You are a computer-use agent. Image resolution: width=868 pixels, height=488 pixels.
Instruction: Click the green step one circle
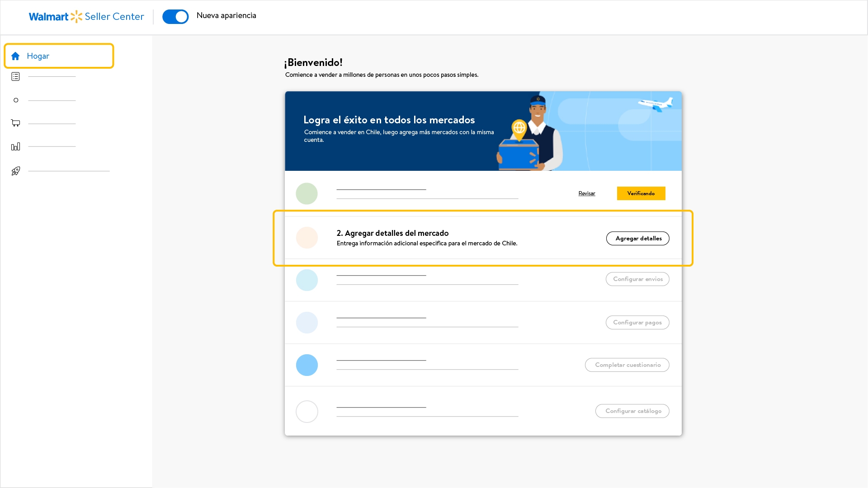(x=307, y=193)
